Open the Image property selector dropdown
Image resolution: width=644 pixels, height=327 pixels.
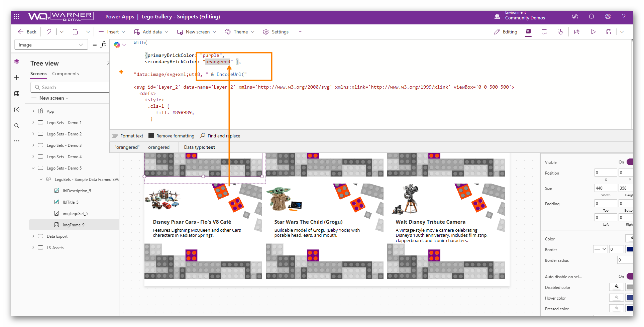tap(51, 45)
